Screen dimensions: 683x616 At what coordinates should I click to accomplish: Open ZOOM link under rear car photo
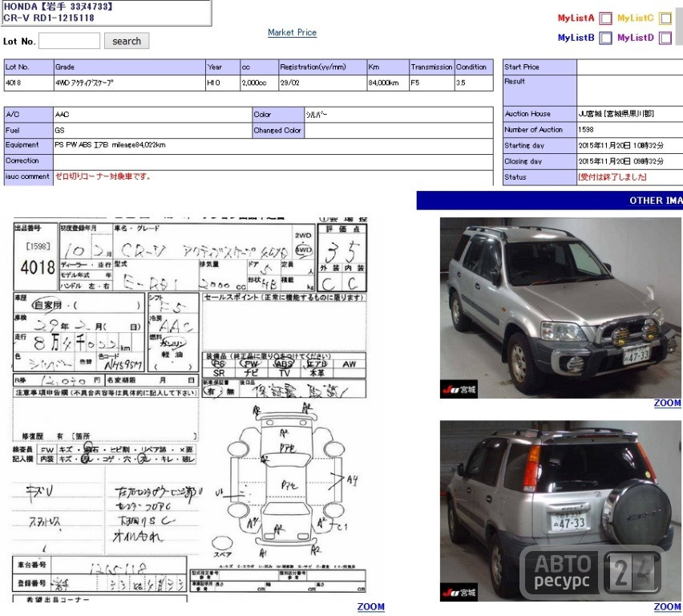point(667,606)
